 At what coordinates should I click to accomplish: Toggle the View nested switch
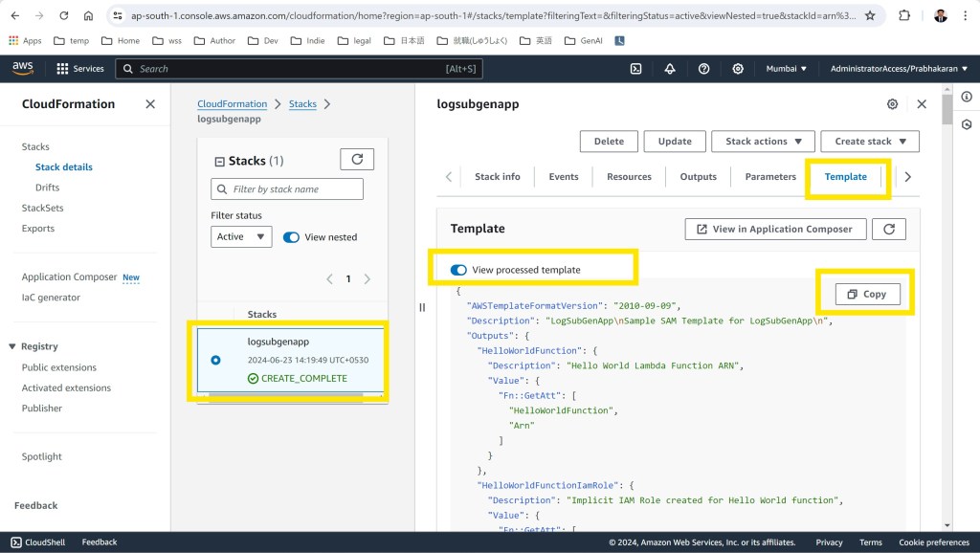click(x=291, y=237)
